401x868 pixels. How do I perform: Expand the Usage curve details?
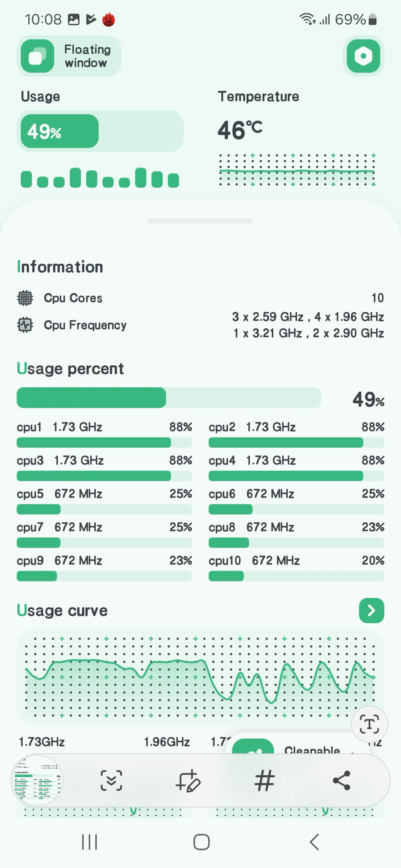click(371, 611)
